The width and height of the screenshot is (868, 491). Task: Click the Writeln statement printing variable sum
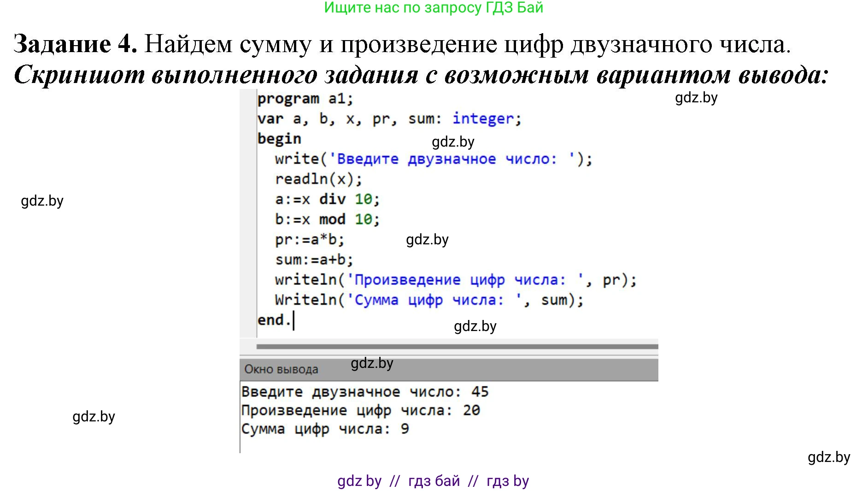click(428, 300)
